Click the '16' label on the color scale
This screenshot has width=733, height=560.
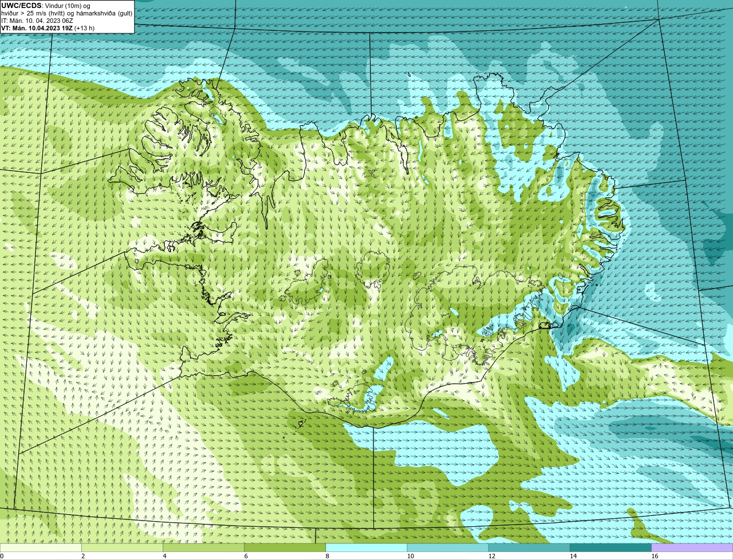point(655,556)
